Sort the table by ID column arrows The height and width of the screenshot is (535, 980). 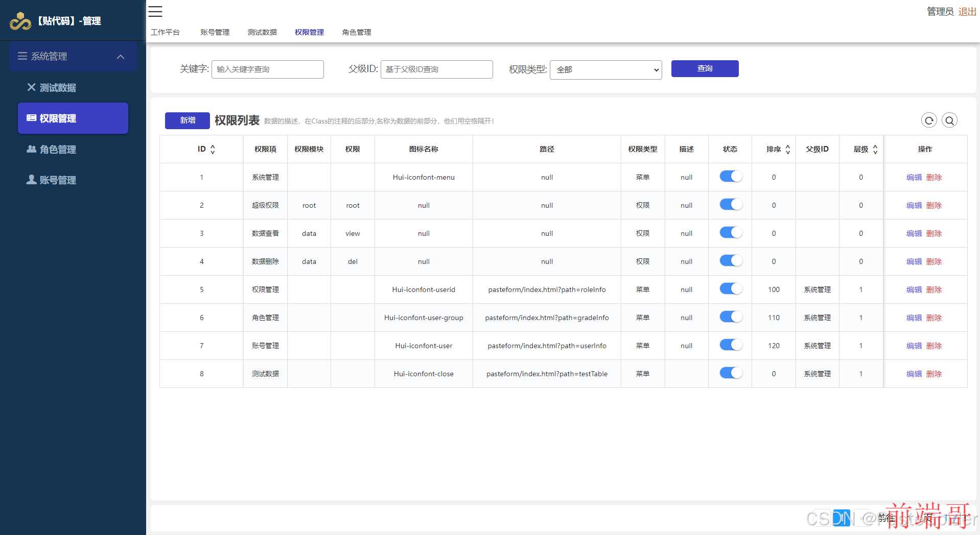click(x=213, y=149)
